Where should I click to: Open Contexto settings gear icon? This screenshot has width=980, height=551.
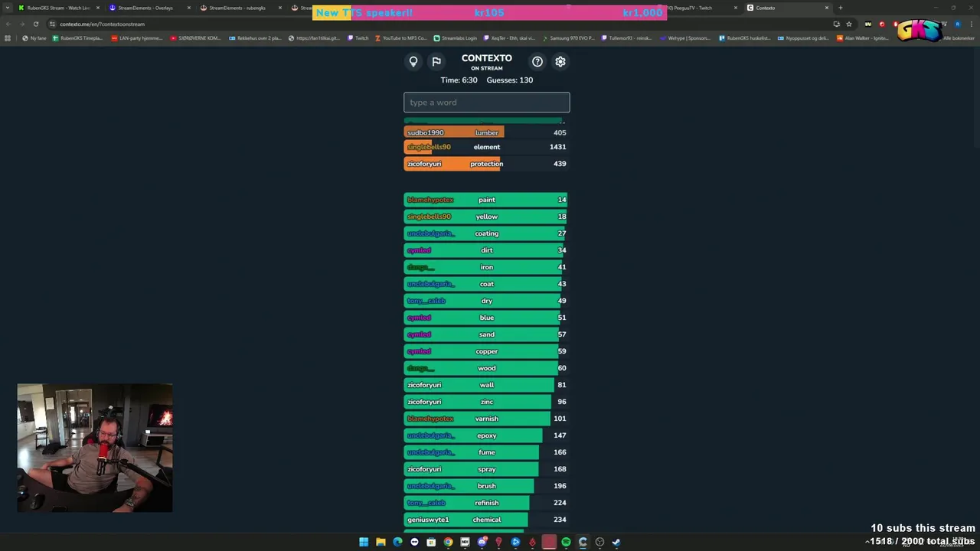point(560,61)
